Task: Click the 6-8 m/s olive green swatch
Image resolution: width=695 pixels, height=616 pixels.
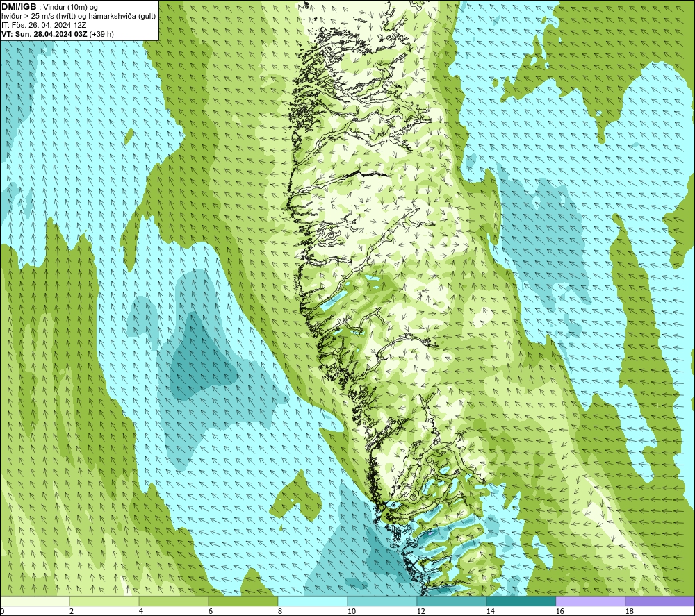Action: pyautogui.click(x=243, y=601)
